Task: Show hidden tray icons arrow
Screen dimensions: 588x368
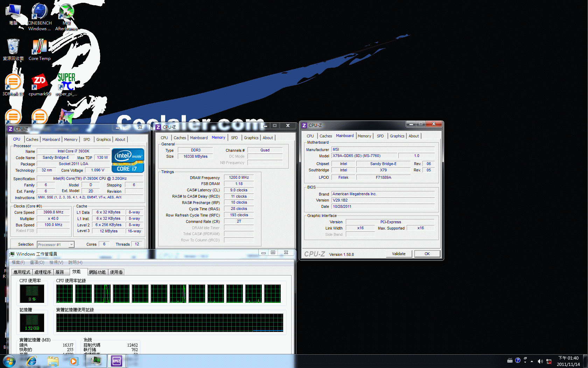Action: (532, 361)
